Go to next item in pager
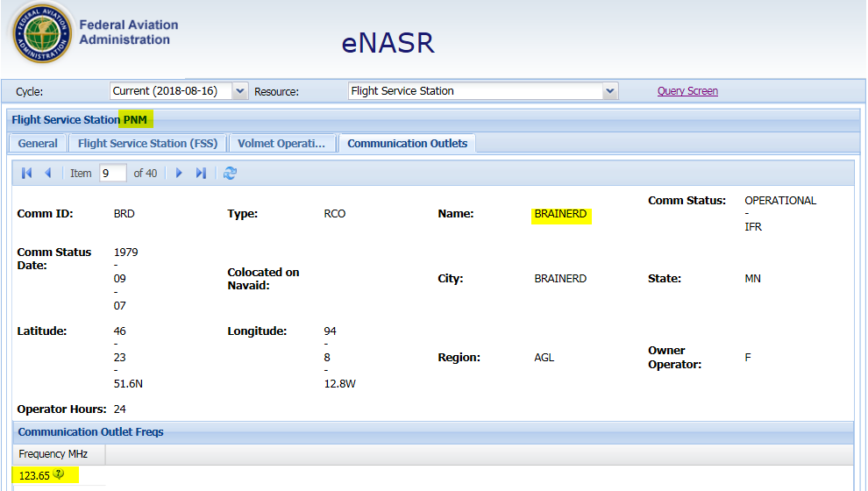The height and width of the screenshot is (491, 868). coord(179,174)
